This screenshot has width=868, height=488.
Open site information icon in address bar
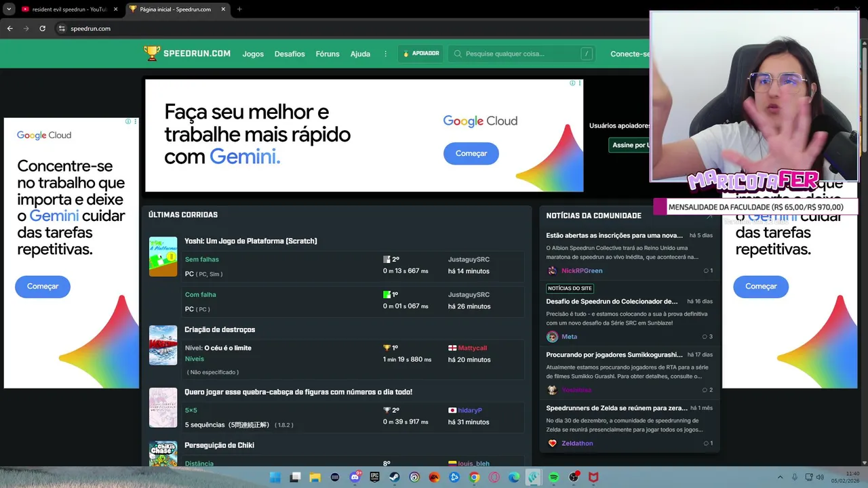[x=62, y=28]
